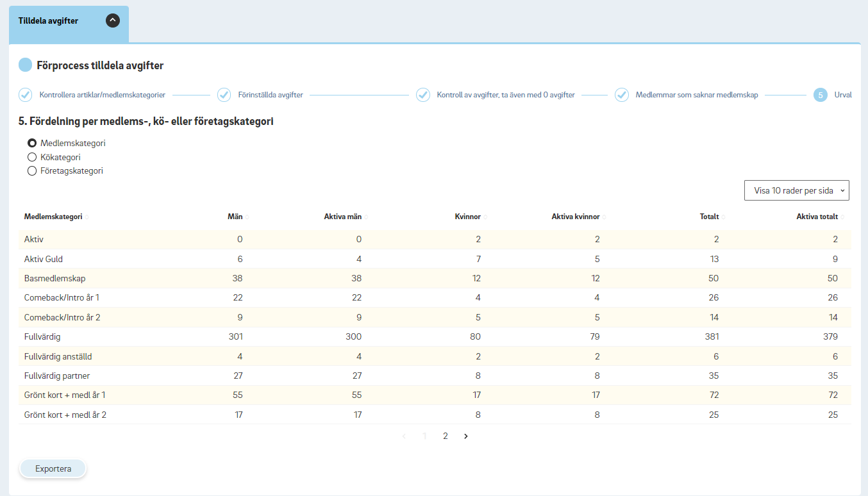The height and width of the screenshot is (496, 868).
Task: Sort by the Medlemskategori column header
Action: (x=53, y=217)
